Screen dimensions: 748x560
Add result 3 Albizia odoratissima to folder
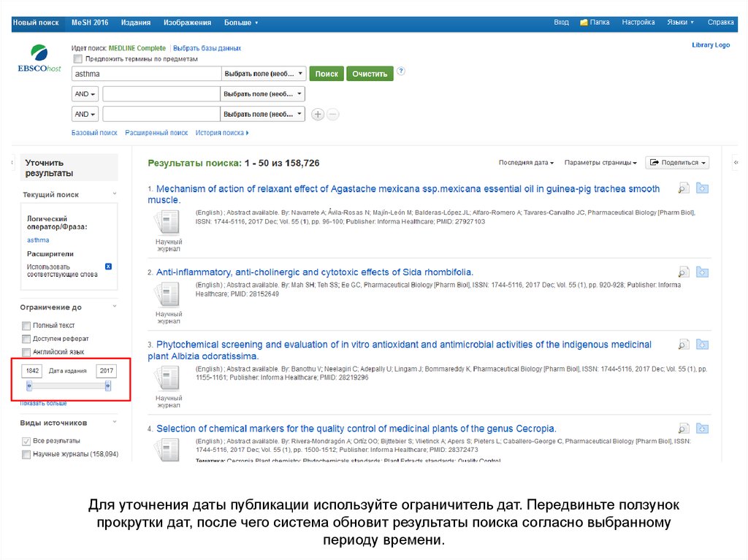coord(702,345)
